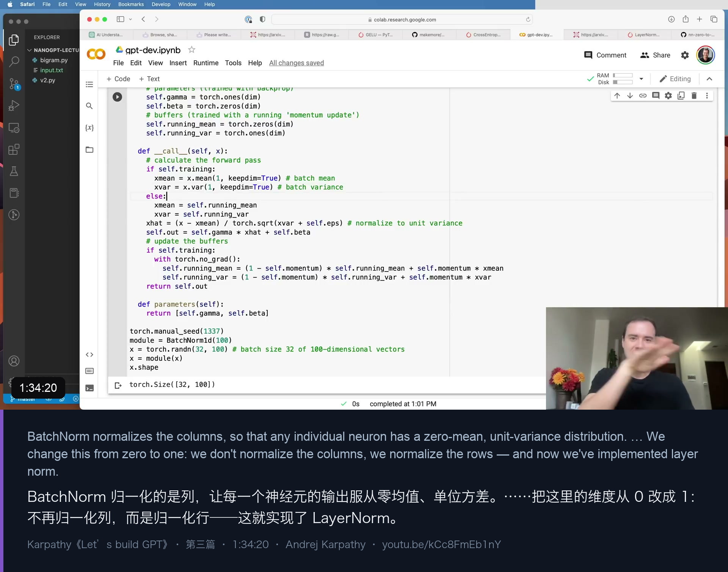Open input.txt in Explorer
This screenshot has width=728, height=572.
tap(51, 70)
